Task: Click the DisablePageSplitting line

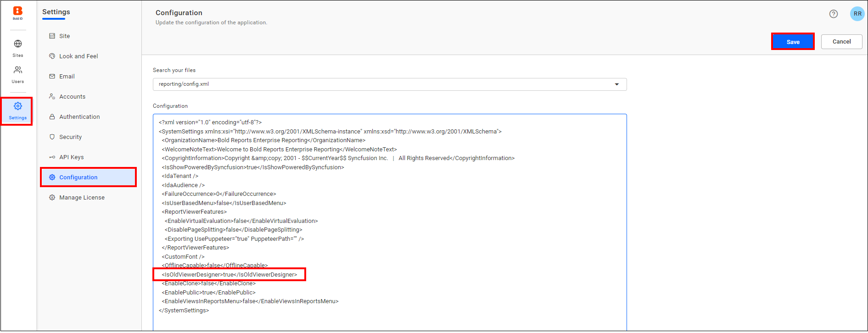Action: (233, 230)
